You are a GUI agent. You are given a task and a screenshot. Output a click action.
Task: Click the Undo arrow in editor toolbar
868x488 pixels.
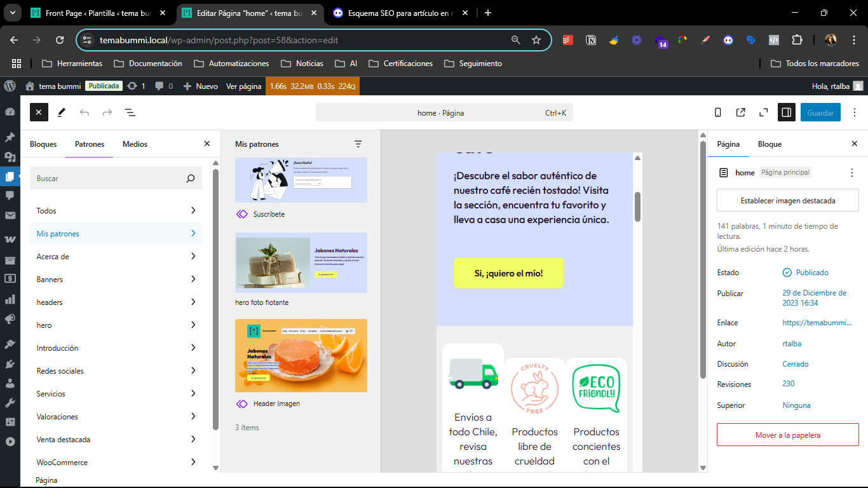[x=85, y=112]
